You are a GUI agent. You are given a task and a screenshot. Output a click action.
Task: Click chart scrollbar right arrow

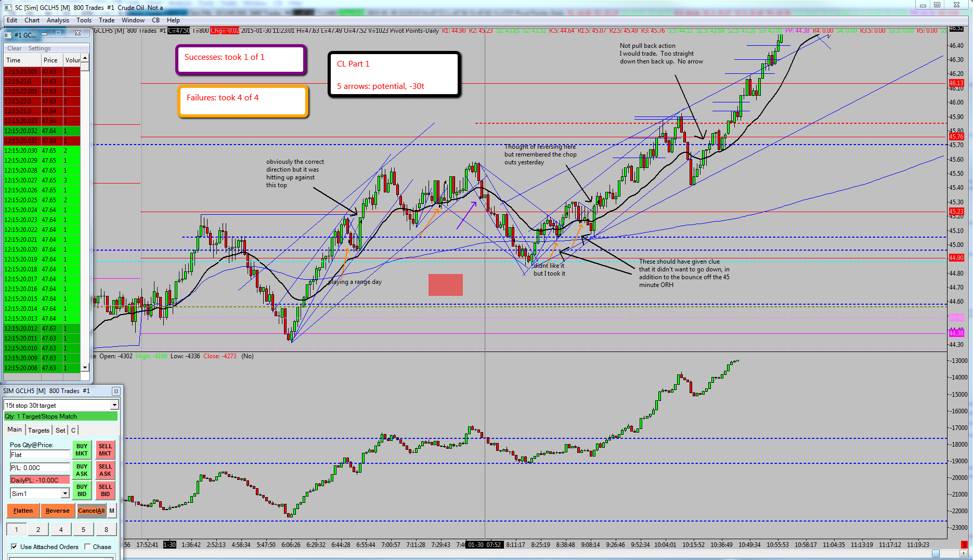(963, 554)
